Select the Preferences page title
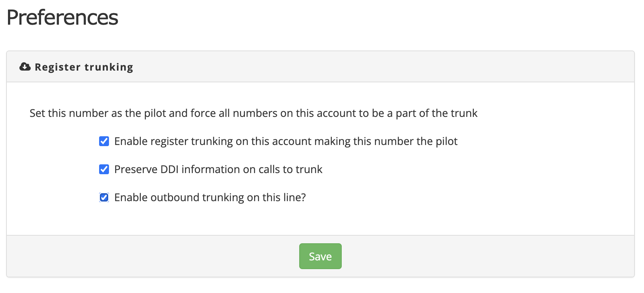This screenshot has width=644, height=293. (62, 17)
